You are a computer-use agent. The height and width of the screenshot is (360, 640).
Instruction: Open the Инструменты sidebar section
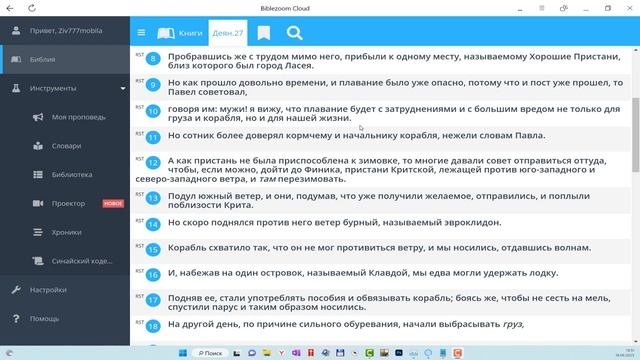coord(65,88)
